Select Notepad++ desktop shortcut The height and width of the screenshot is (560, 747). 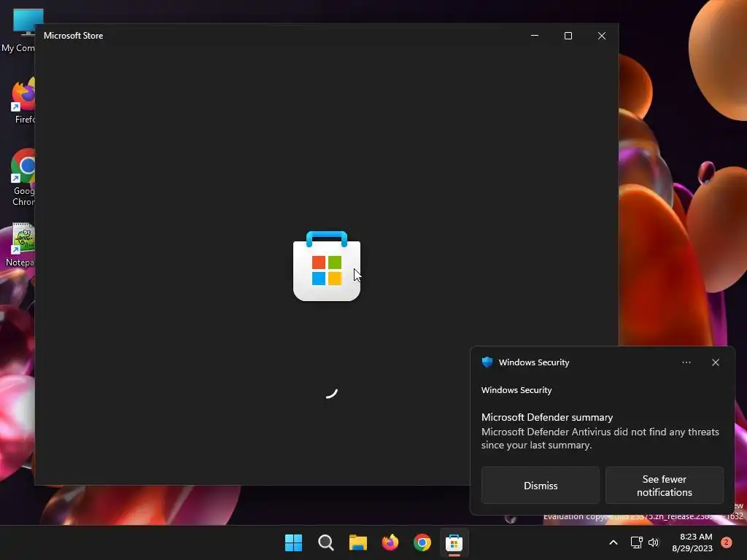[19, 245]
